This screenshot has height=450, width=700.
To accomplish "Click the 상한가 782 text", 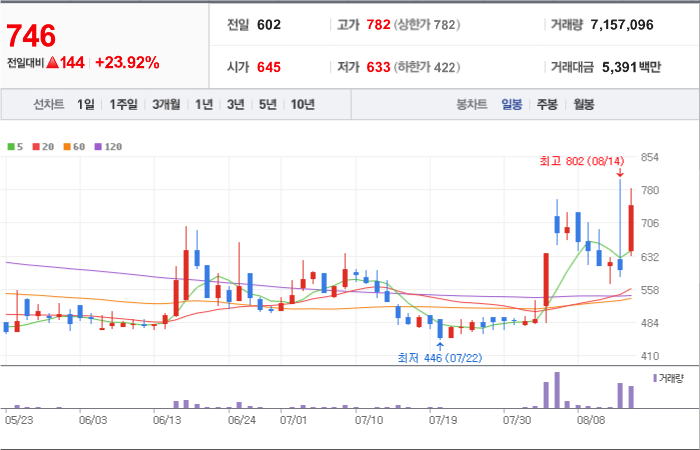I will click(427, 25).
